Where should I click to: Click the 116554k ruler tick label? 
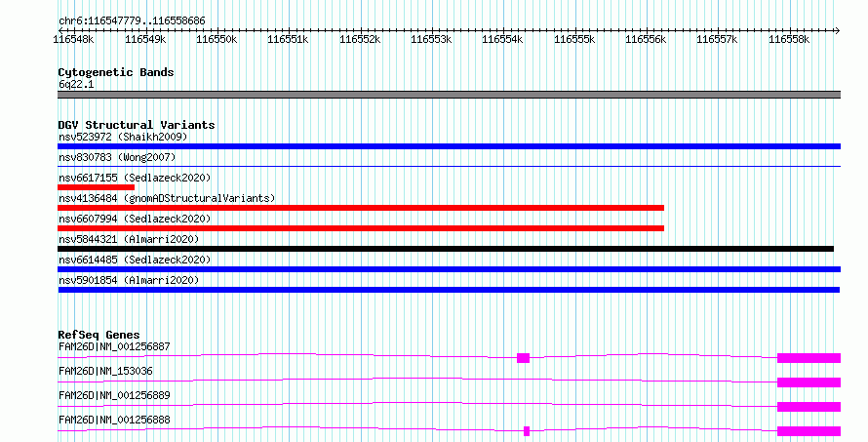click(x=502, y=39)
